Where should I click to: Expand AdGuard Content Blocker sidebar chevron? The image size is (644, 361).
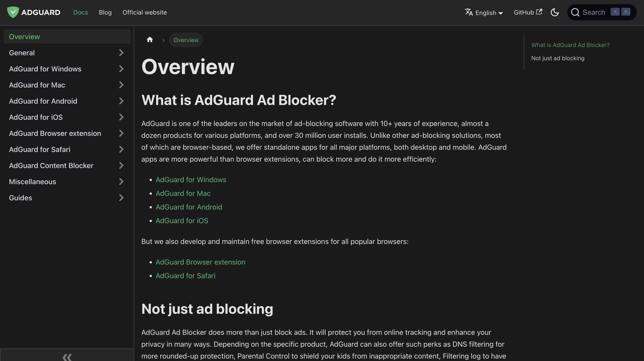click(x=121, y=165)
